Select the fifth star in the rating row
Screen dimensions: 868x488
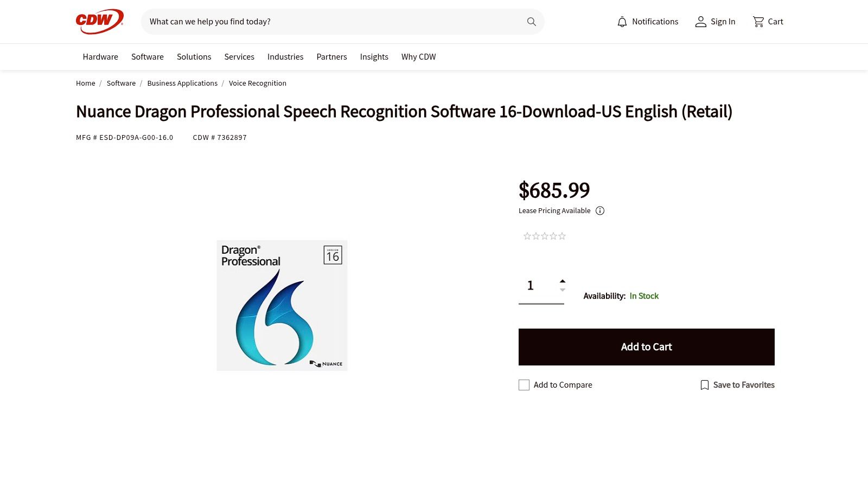tap(563, 236)
